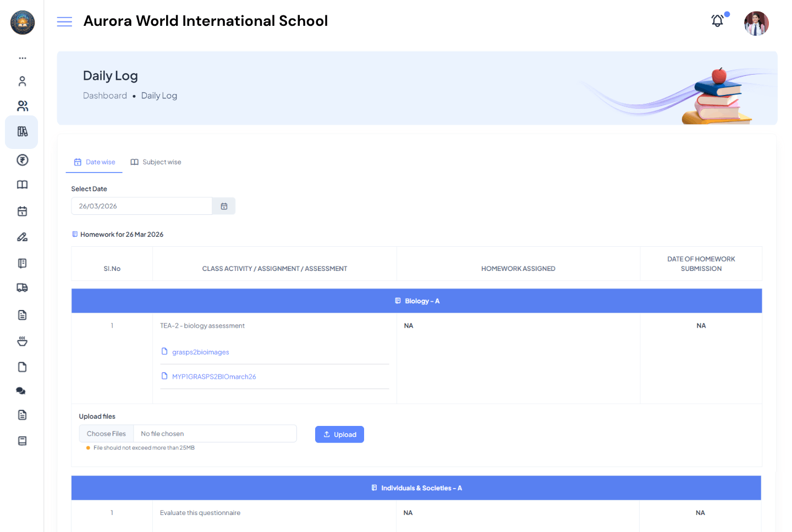Click the highlighted library books sidebar icon

click(22, 132)
